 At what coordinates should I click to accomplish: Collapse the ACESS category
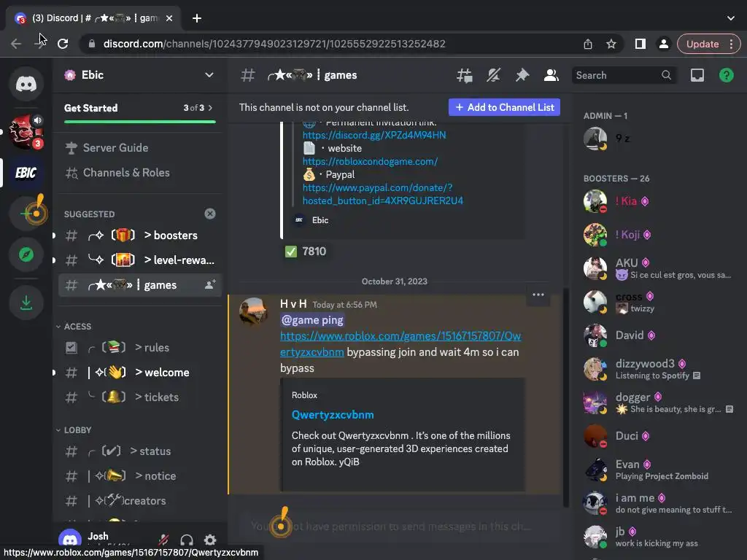point(74,327)
